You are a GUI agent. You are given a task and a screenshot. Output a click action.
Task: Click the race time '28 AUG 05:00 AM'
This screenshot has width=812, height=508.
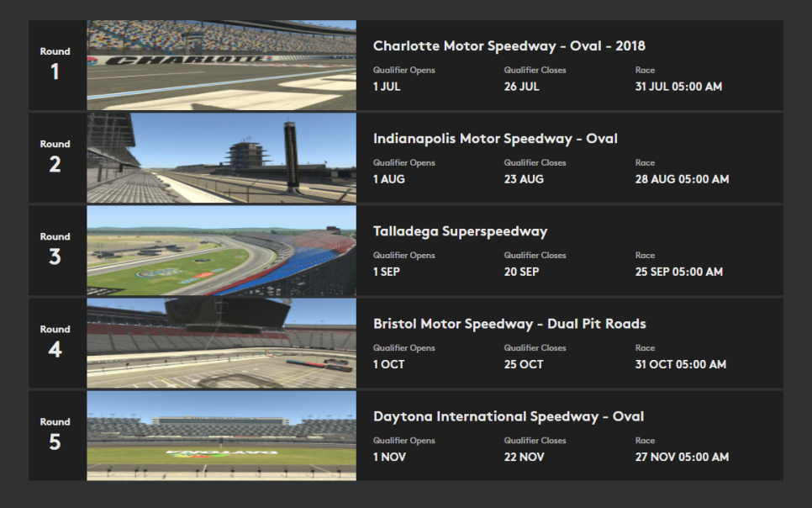[682, 179]
